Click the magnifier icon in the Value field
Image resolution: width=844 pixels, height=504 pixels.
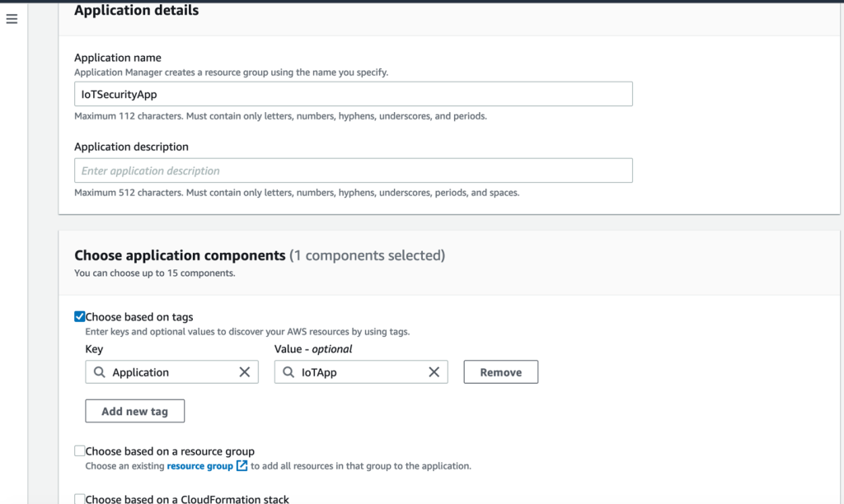pos(286,371)
